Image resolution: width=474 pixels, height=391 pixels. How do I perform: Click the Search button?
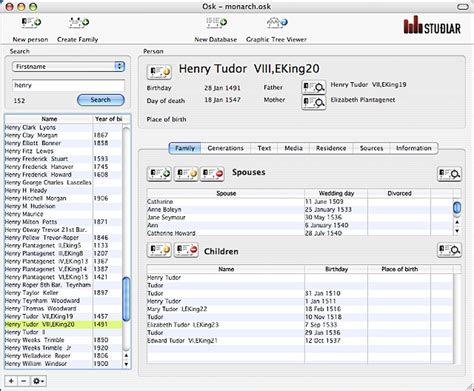(x=101, y=100)
